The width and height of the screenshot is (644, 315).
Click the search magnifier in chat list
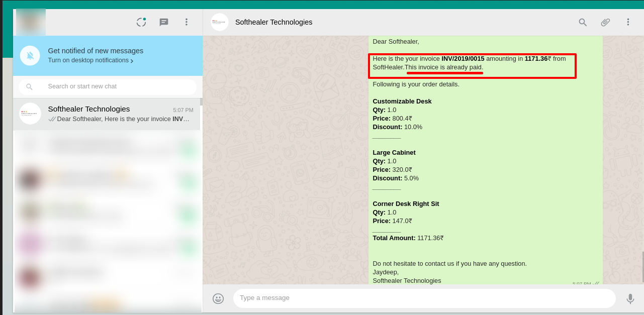tap(29, 87)
